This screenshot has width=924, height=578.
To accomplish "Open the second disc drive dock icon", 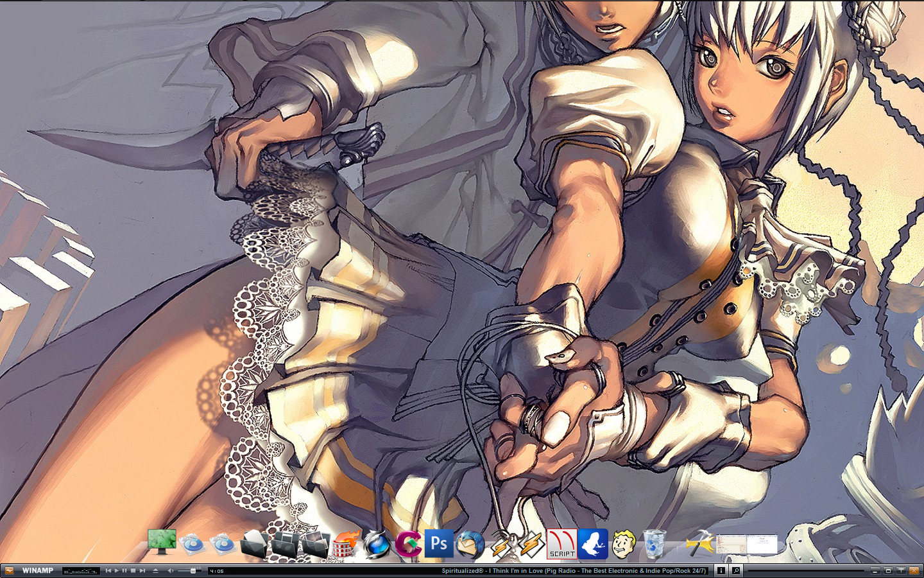I will 223,545.
